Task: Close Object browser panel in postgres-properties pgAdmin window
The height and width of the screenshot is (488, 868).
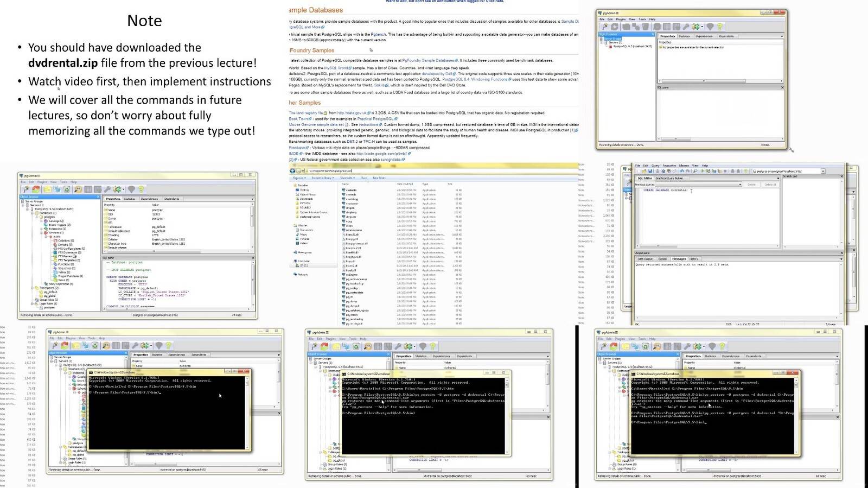Action: [x=98, y=197]
